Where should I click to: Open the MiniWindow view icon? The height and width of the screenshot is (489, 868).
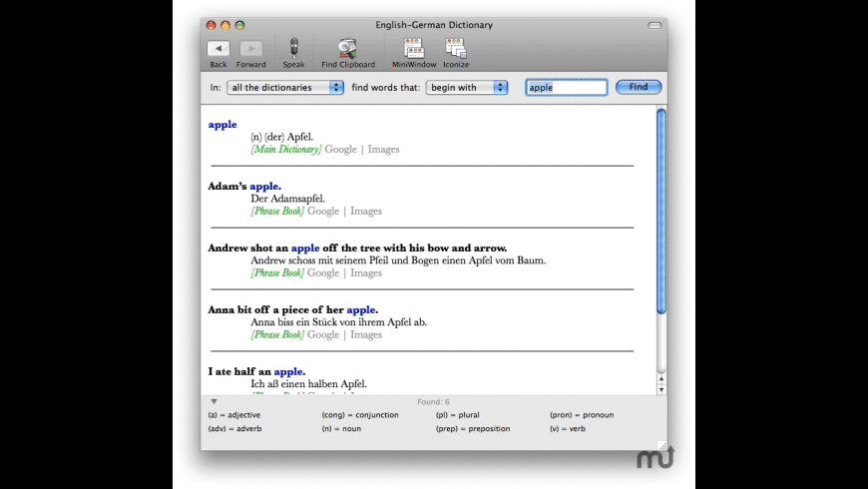[x=413, y=48]
